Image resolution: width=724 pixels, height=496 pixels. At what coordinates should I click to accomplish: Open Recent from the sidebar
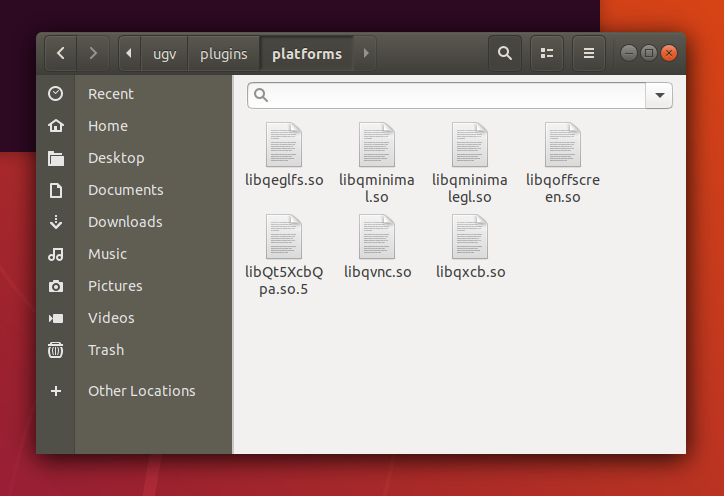134,94
